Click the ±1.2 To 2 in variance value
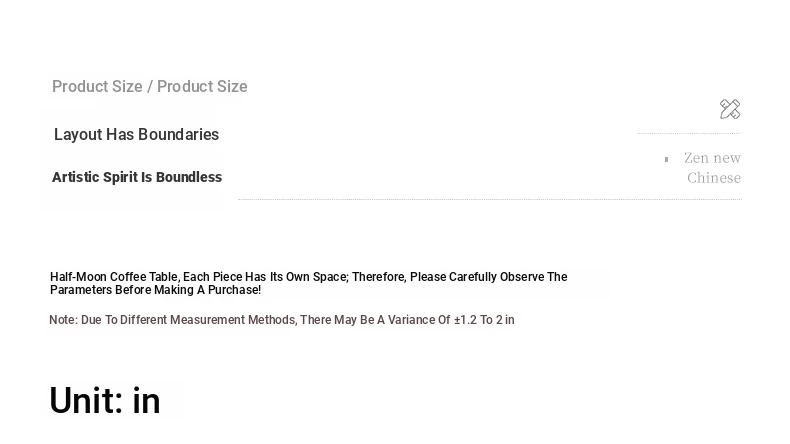 484,320
